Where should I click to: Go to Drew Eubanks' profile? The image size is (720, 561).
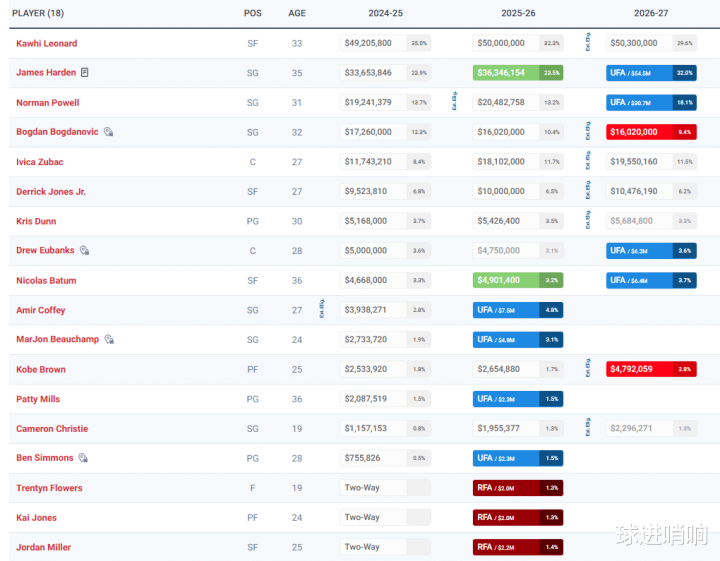tap(45, 250)
